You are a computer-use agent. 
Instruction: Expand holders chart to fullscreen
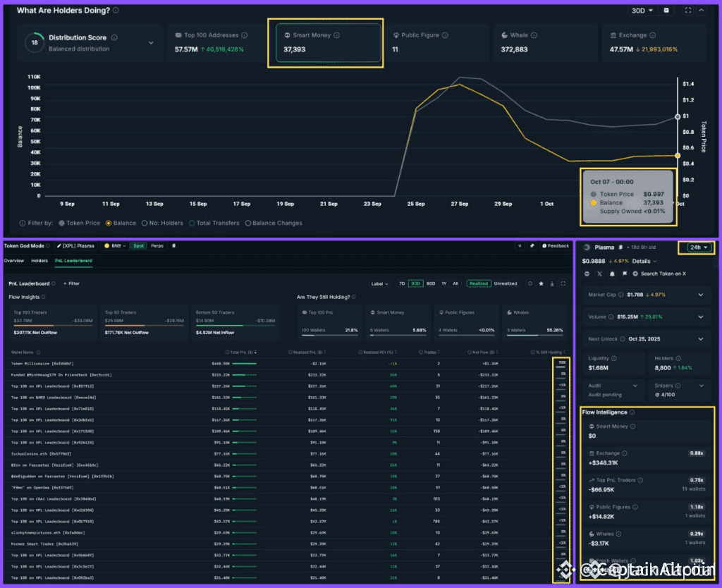click(x=687, y=11)
